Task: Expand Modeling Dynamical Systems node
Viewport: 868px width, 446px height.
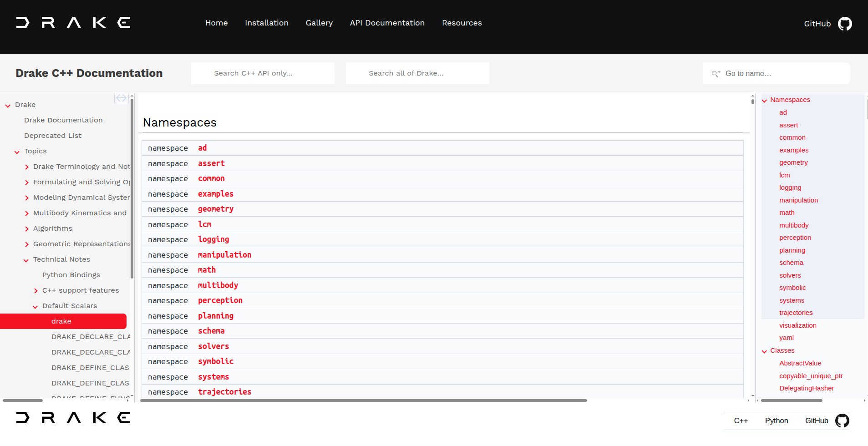Action: 27,198
